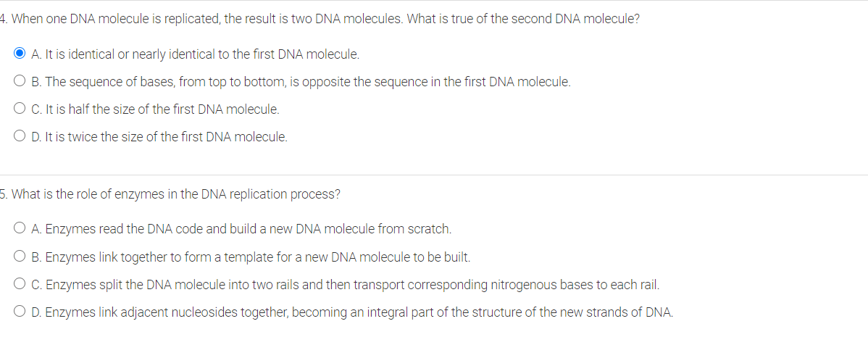Select radio button A for question 4

tap(20, 54)
